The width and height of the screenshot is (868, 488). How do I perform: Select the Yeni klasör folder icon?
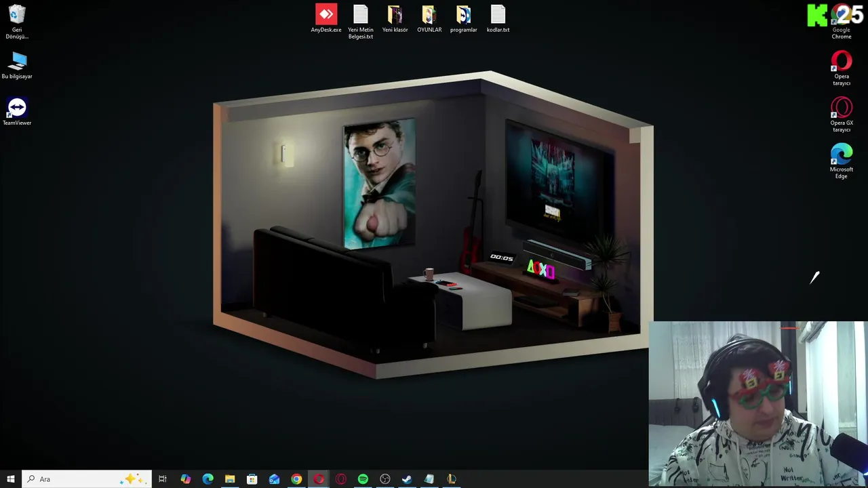(x=395, y=19)
